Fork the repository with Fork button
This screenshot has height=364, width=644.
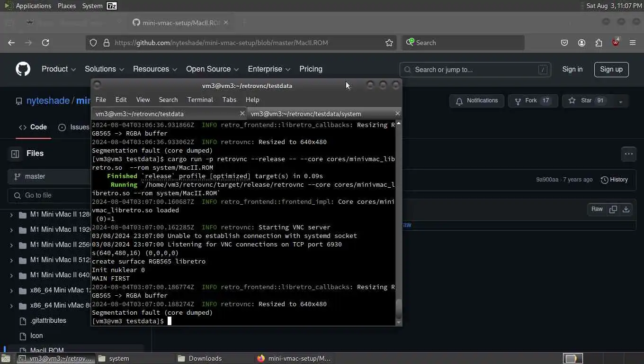click(532, 100)
